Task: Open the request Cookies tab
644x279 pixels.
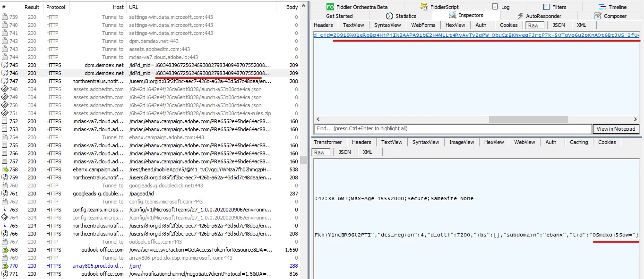Action: tap(509, 25)
